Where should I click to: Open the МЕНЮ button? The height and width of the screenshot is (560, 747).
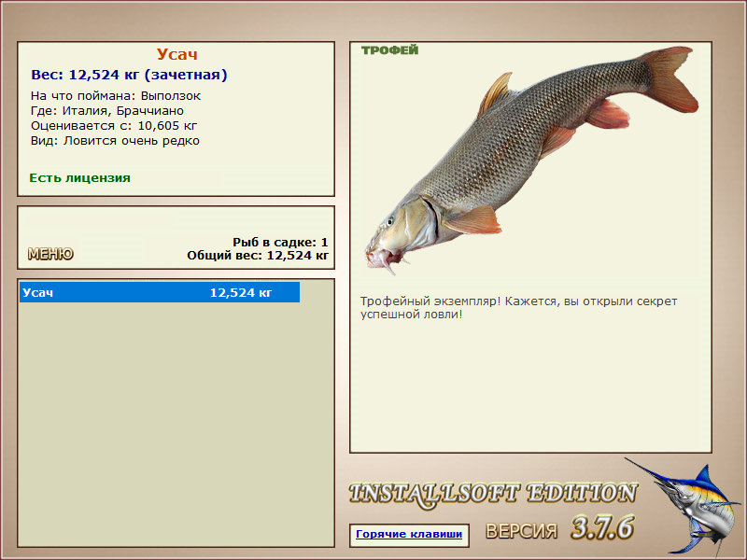pyautogui.click(x=50, y=253)
